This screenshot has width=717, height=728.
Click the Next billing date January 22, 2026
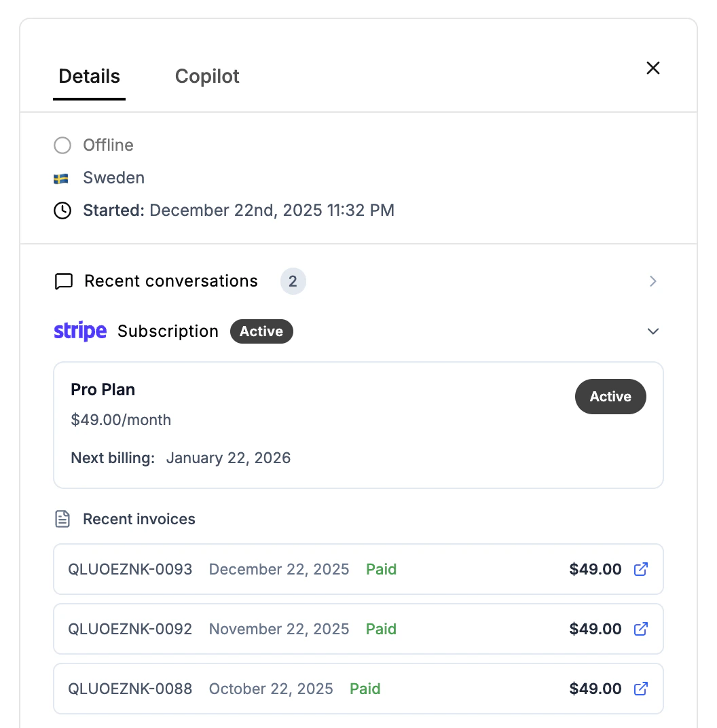pos(228,458)
